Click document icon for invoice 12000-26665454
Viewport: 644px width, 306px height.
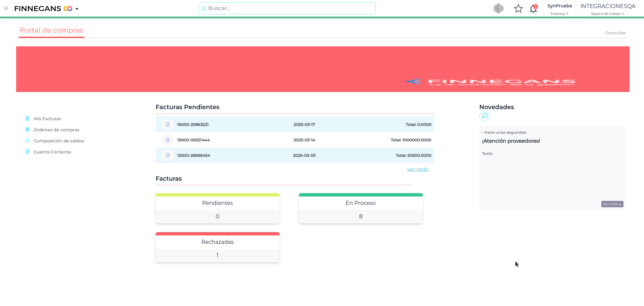pyautogui.click(x=167, y=156)
